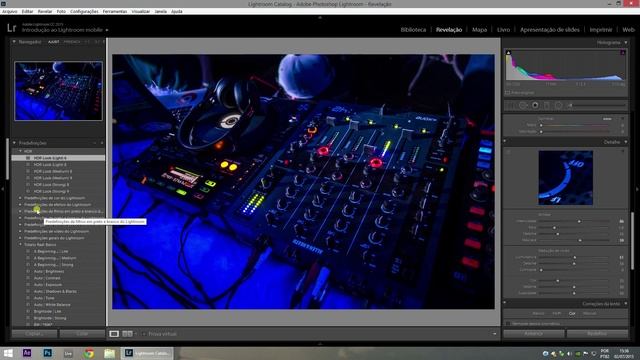Toggle highlight clipping indicator in histogram
The image size is (640, 360).
tap(622, 53)
